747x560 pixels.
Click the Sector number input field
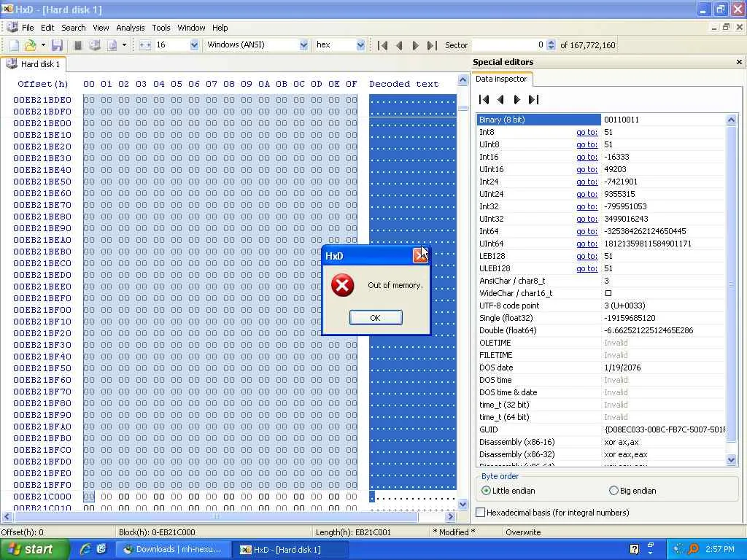[508, 45]
